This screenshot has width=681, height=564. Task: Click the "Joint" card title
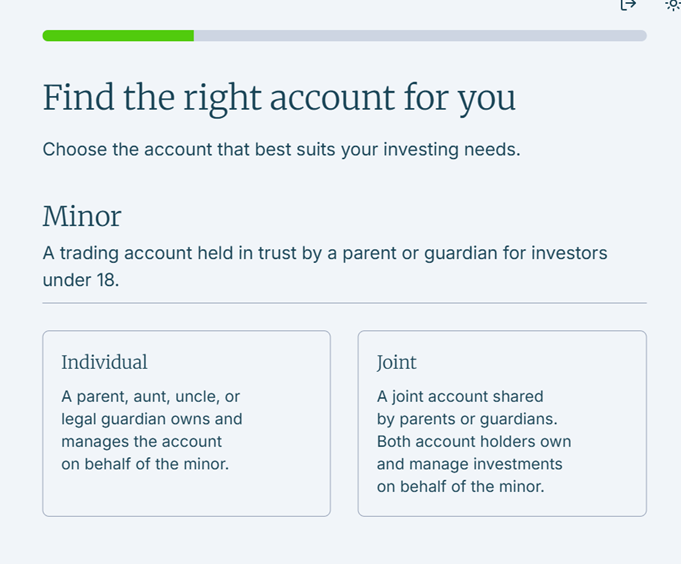pyautogui.click(x=397, y=363)
